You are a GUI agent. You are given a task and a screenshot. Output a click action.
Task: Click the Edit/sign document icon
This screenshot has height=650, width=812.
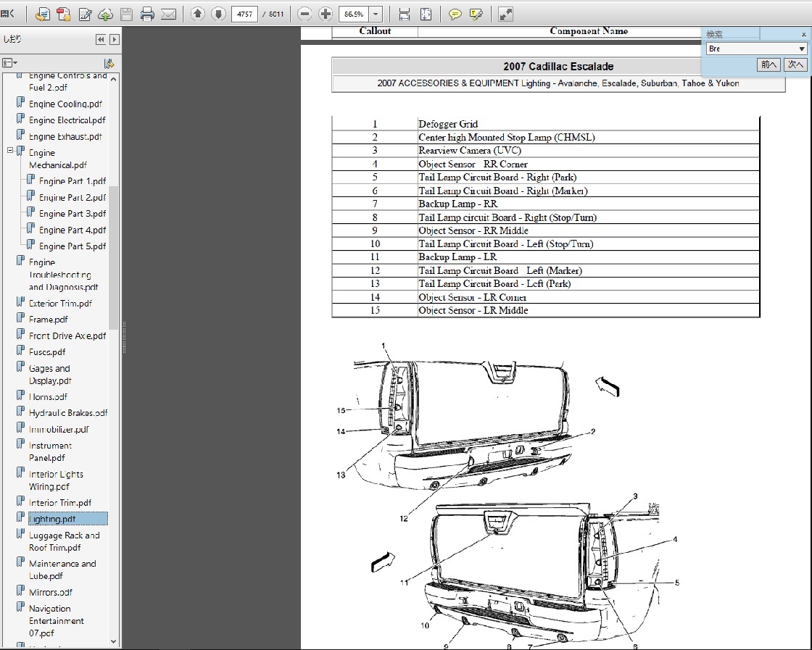click(85, 14)
